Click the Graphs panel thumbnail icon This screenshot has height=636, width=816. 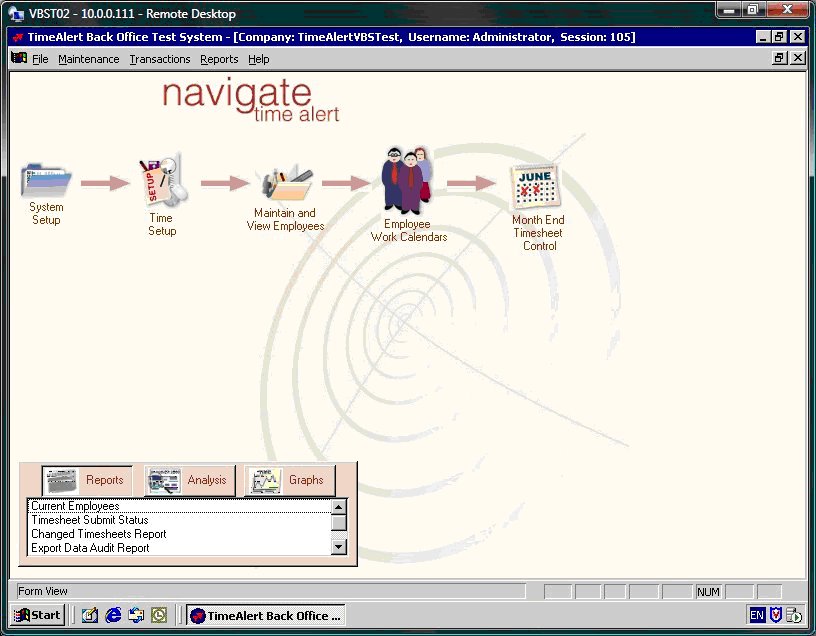[x=265, y=481]
